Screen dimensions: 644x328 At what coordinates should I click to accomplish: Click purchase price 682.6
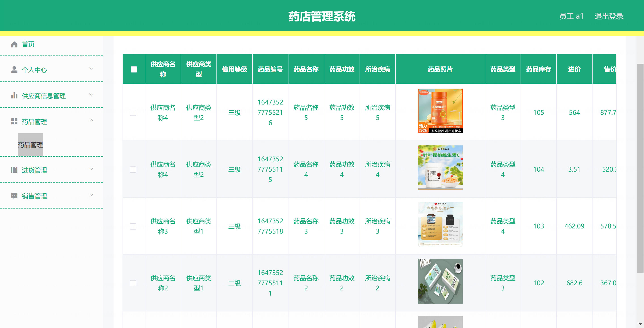pos(574,283)
